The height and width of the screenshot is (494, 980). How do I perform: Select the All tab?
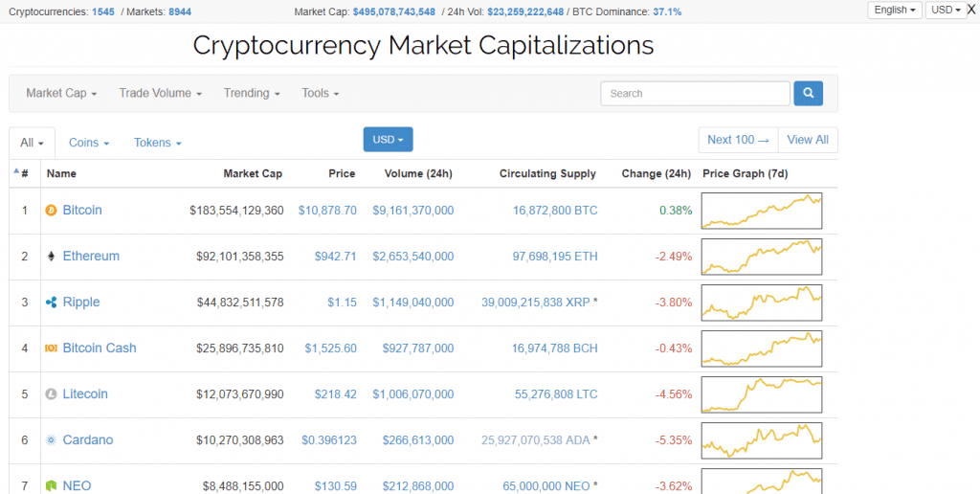click(32, 143)
